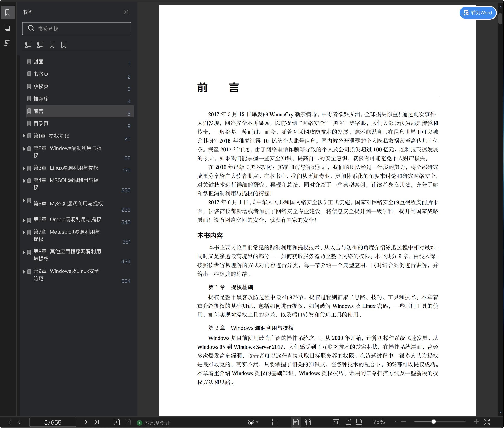
Task: Click the local backup status indicator
Action: [154, 423]
